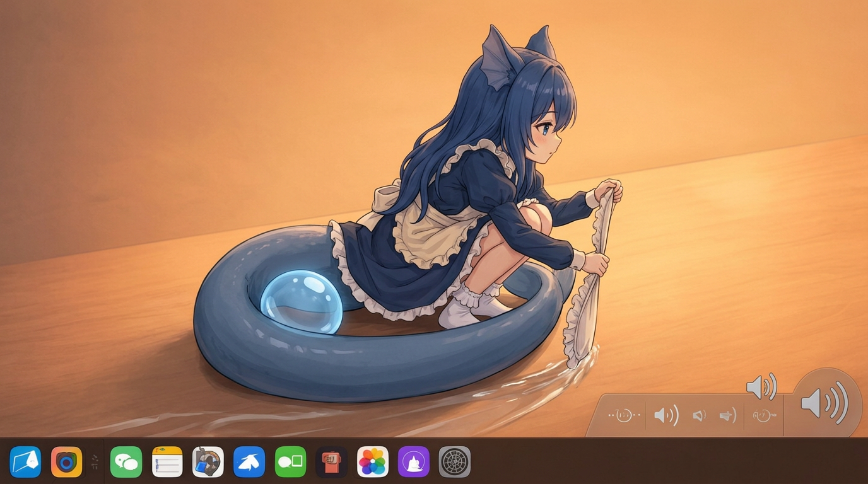Open the green icon with bubble and screen

[x=290, y=462]
